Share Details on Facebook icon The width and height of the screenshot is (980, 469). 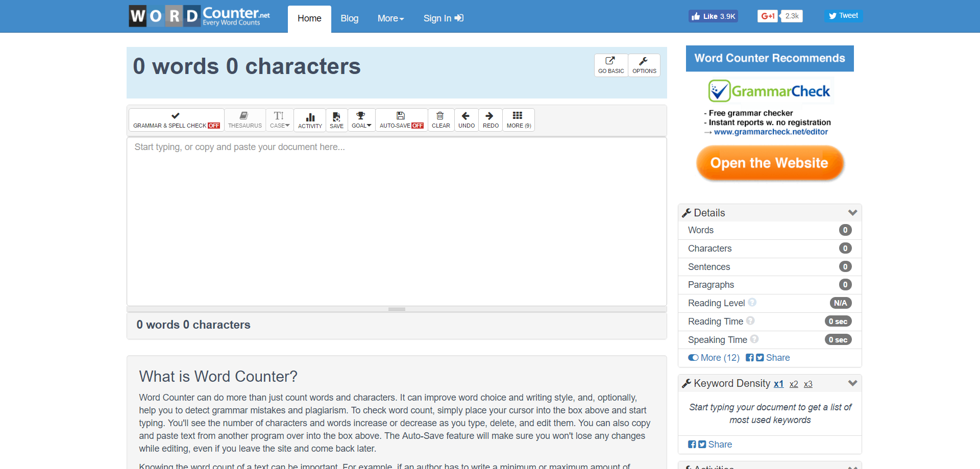tap(749, 358)
